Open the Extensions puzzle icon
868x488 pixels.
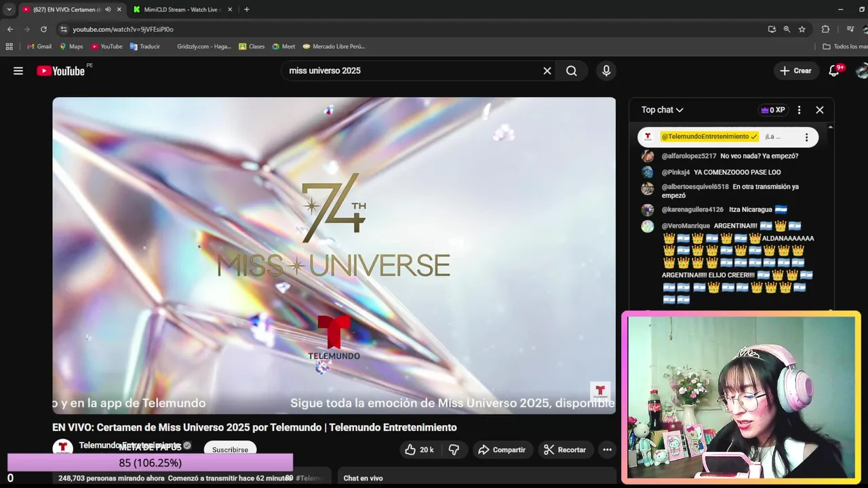(x=825, y=29)
